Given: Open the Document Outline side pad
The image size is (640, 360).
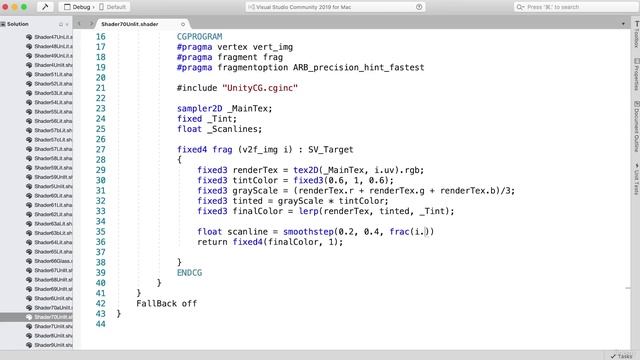Looking at the screenshot, I should click(x=636, y=127).
